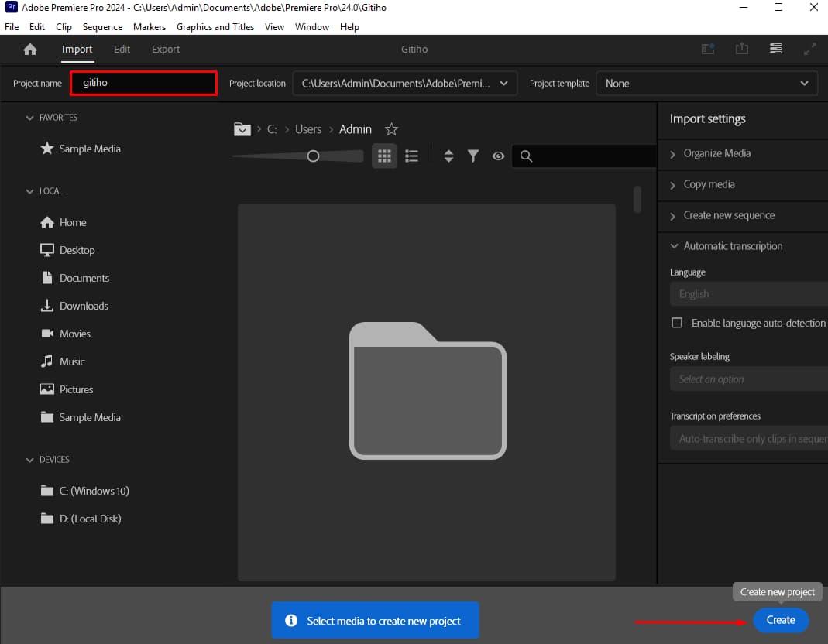Open the workspace settings icon top right
Image resolution: width=828 pixels, height=644 pixels.
click(776, 48)
